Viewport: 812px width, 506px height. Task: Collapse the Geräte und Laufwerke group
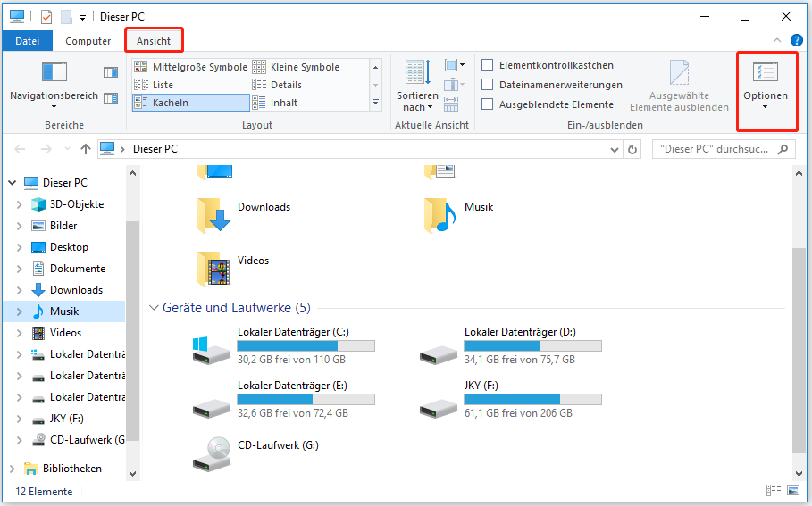coord(153,308)
